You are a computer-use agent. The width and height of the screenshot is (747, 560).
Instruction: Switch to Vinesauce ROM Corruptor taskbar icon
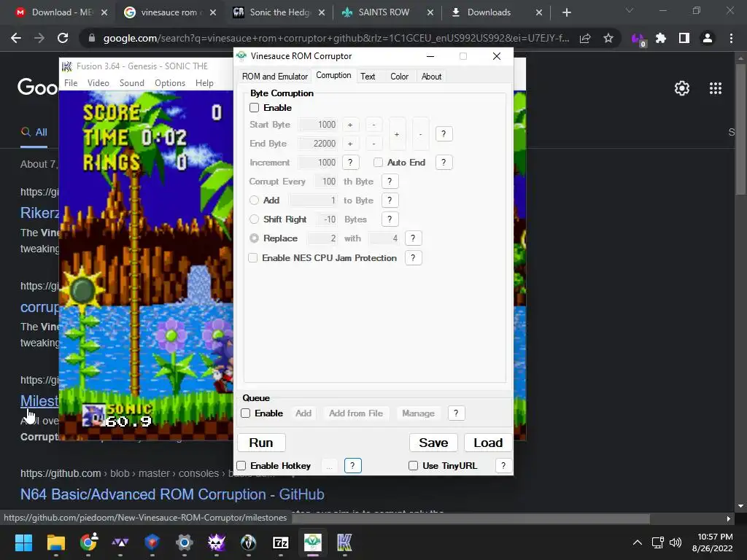coord(312,542)
